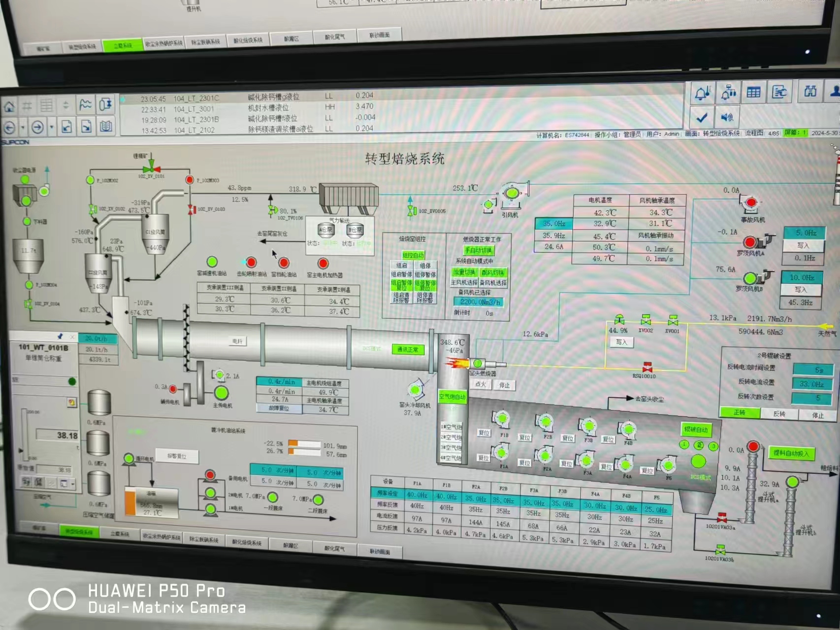Open the book manual icon
The height and width of the screenshot is (630, 840).
[106, 127]
